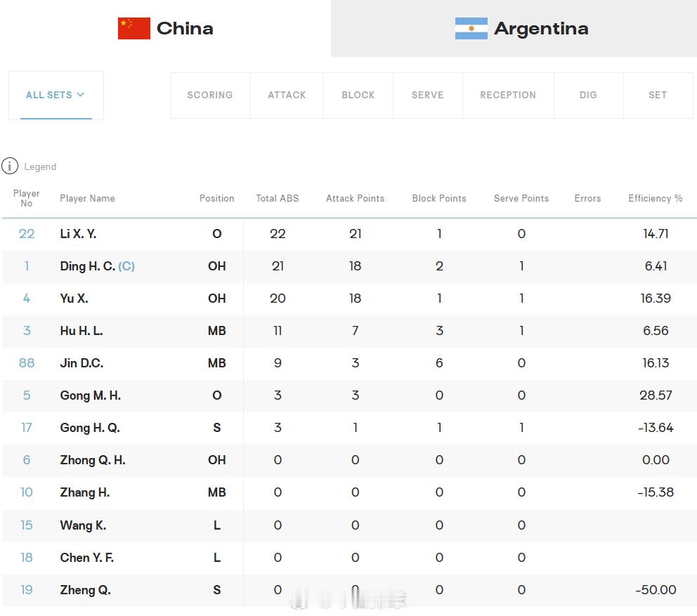Click the China flag icon
697x616 pixels.
click(133, 28)
